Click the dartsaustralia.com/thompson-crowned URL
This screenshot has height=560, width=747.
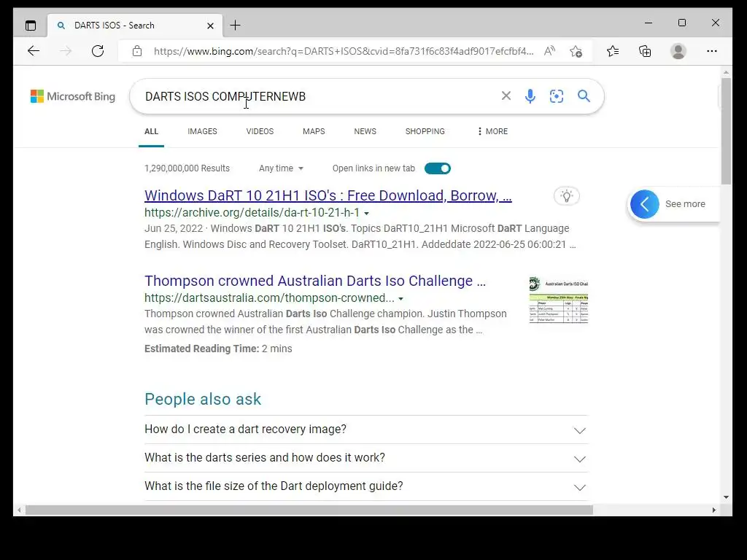[x=269, y=298]
